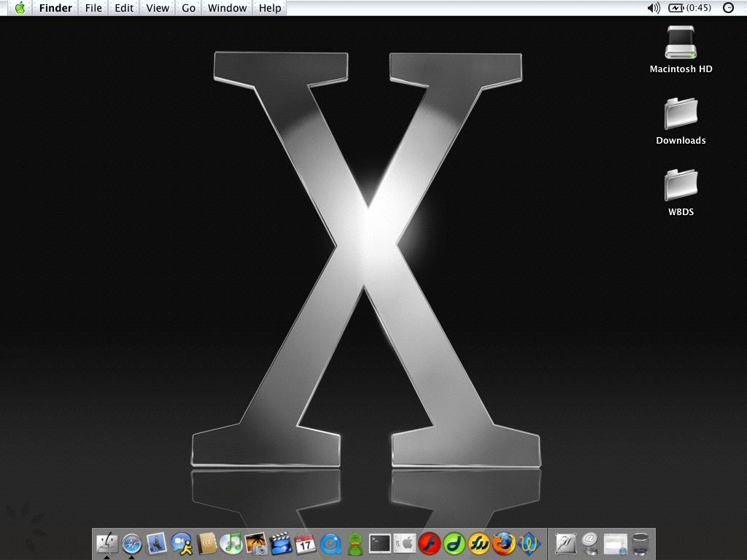The height and width of the screenshot is (560, 747).
Task: Select the WBDS folder on desktop
Action: [x=681, y=185]
